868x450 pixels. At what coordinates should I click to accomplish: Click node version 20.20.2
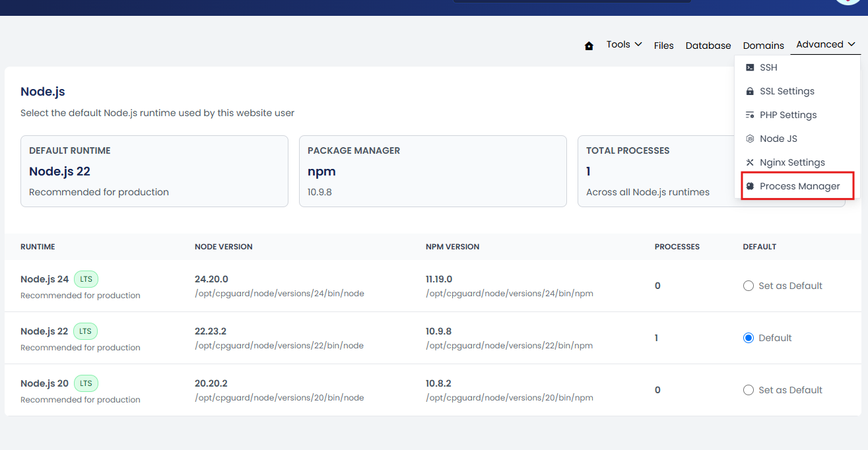[x=212, y=383]
